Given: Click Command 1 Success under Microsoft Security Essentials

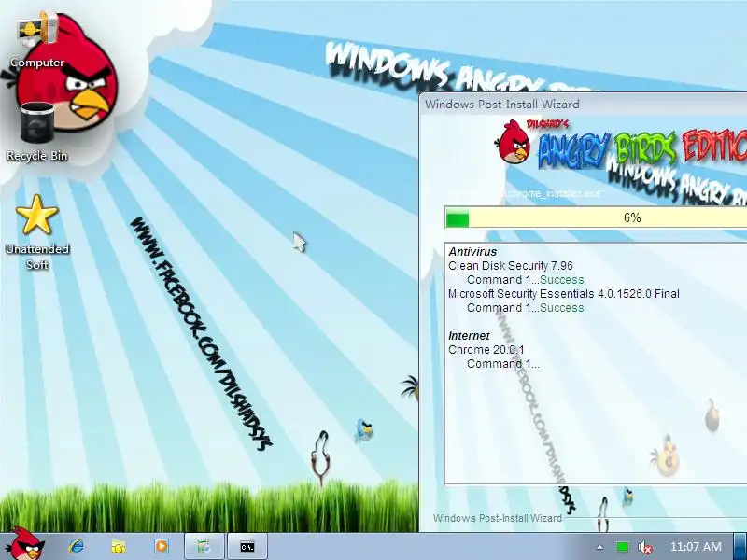Looking at the screenshot, I should click(525, 308).
